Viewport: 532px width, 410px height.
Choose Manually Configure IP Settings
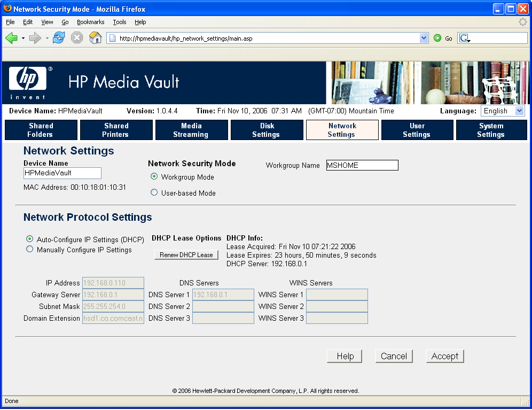(30, 249)
